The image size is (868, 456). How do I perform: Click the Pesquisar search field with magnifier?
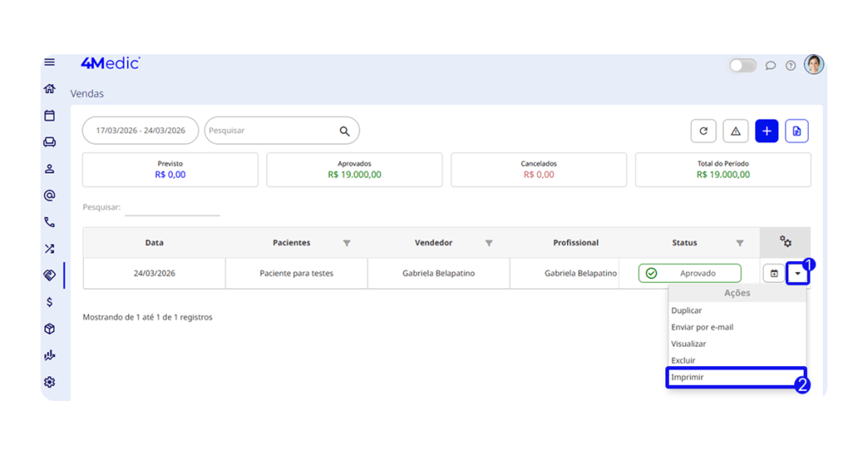pos(271,131)
